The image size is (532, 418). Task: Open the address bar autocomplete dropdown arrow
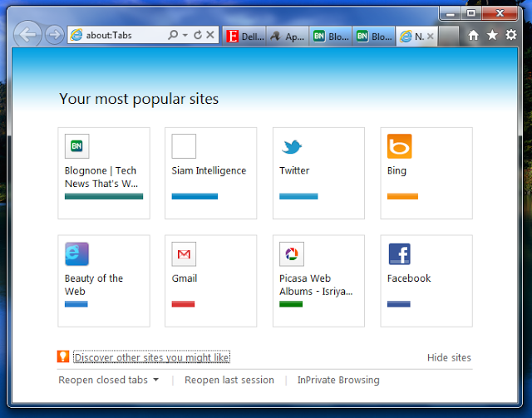[185, 35]
